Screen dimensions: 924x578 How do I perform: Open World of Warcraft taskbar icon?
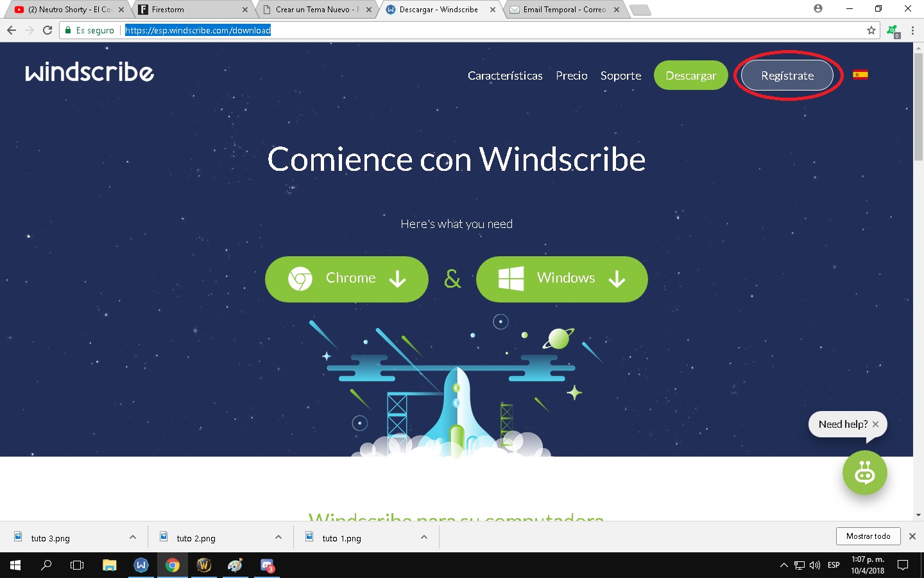pos(204,565)
